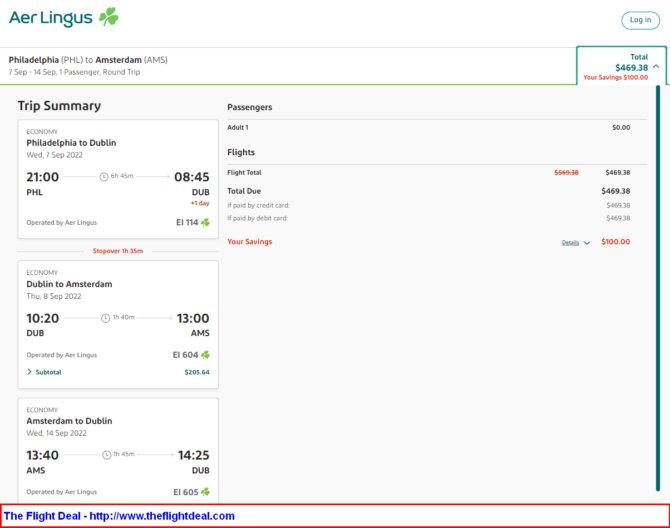Click the 10:20 departure time
670x528 pixels.
click(42, 318)
